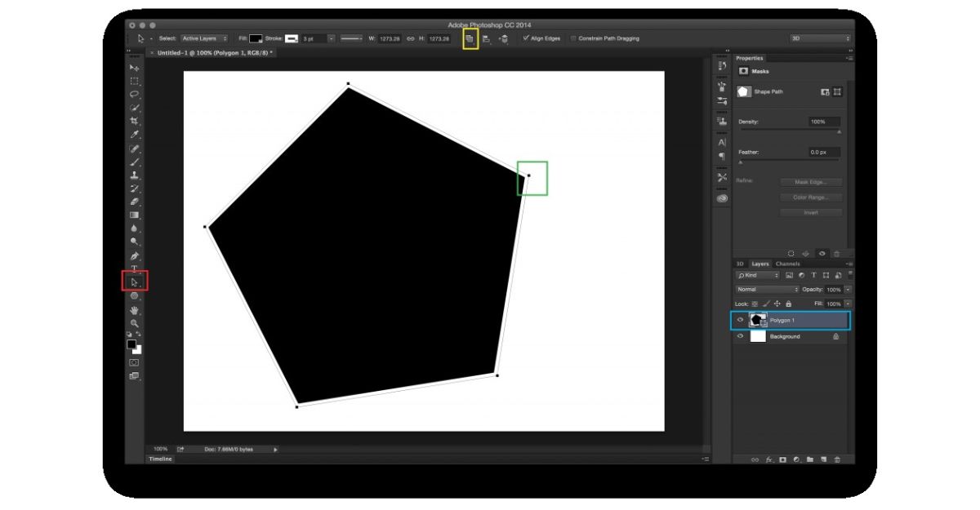Click the Mask Edge button
The image size is (980, 510).
point(811,182)
